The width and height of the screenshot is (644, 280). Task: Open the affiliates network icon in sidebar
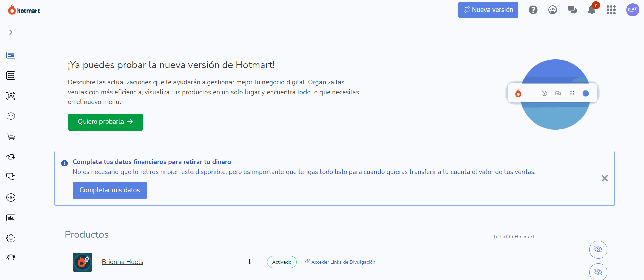[11, 96]
